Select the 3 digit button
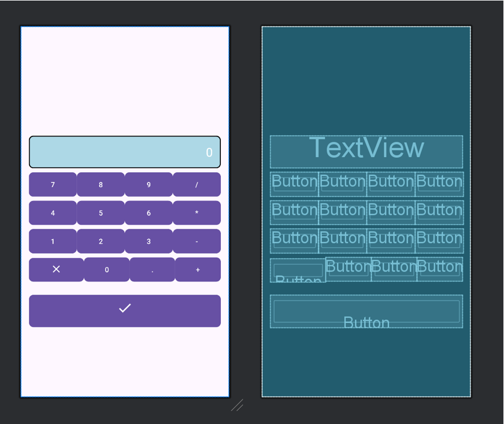This screenshot has width=504, height=424. (x=149, y=241)
